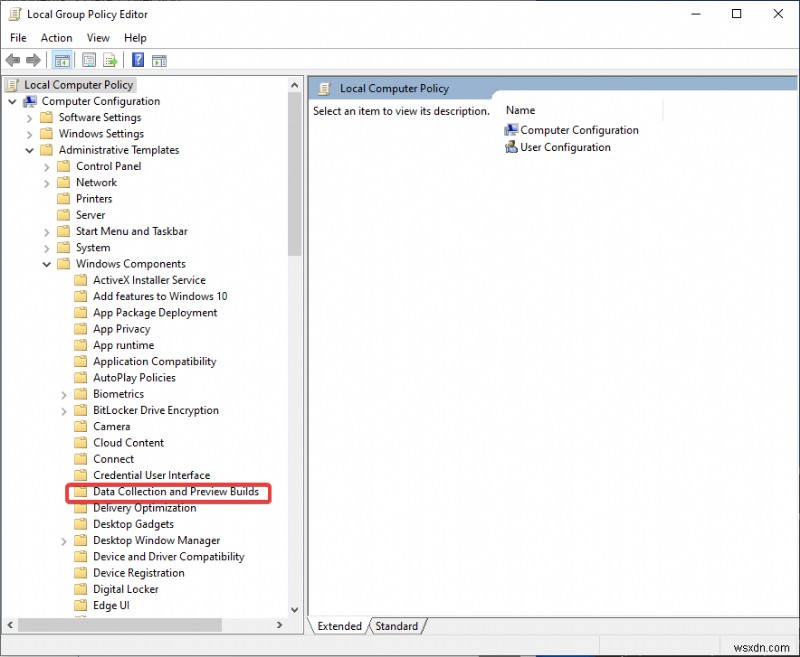
Task: Switch to the Extended tab
Action: [340, 626]
